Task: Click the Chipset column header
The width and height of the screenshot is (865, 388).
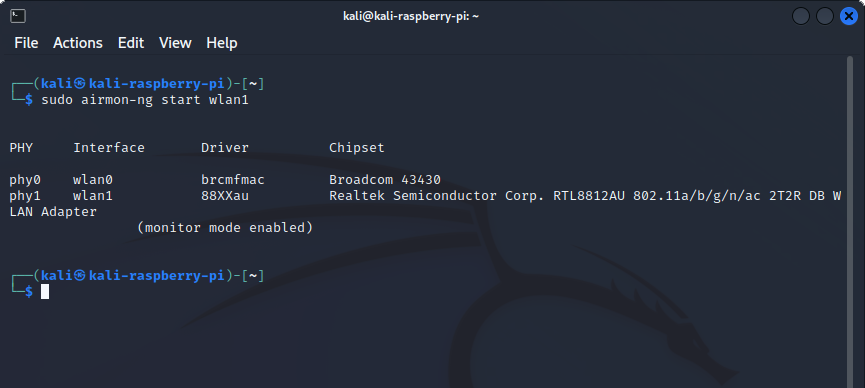Action: coord(357,148)
